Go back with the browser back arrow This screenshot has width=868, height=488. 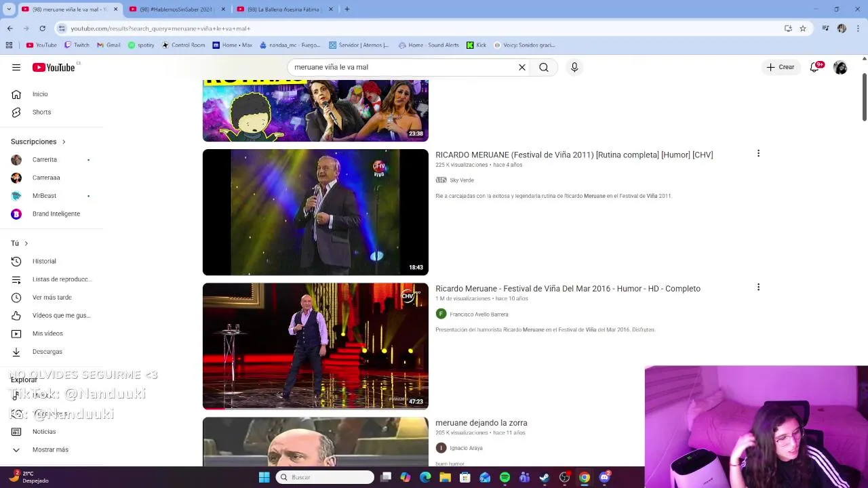pos(9,28)
